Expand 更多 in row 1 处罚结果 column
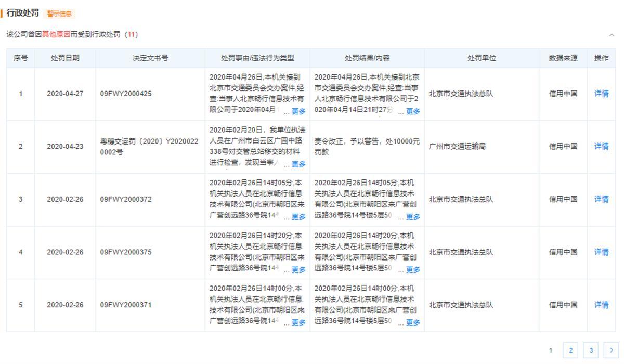The height and width of the screenshot is (364, 624). (413, 111)
